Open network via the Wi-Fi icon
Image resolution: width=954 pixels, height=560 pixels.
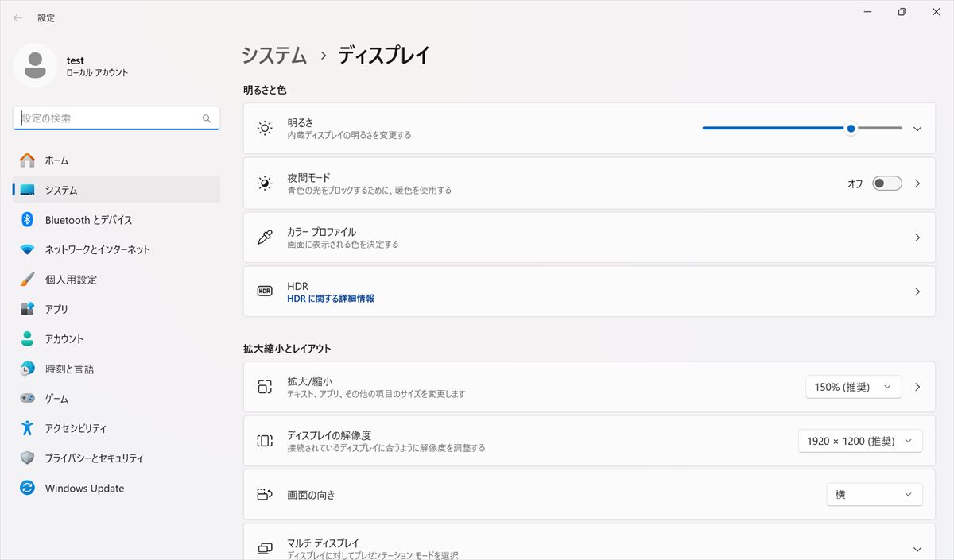pyautogui.click(x=28, y=249)
